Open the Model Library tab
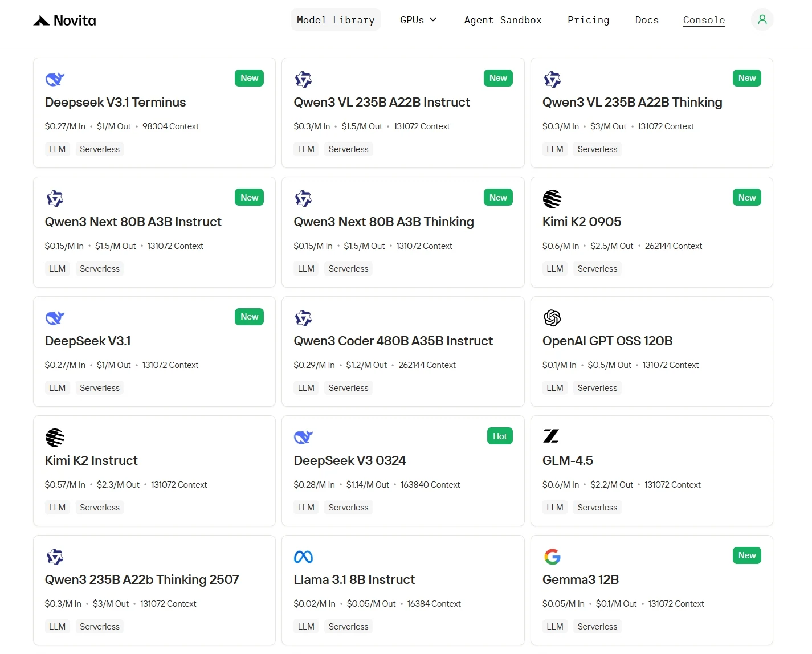 pos(336,20)
